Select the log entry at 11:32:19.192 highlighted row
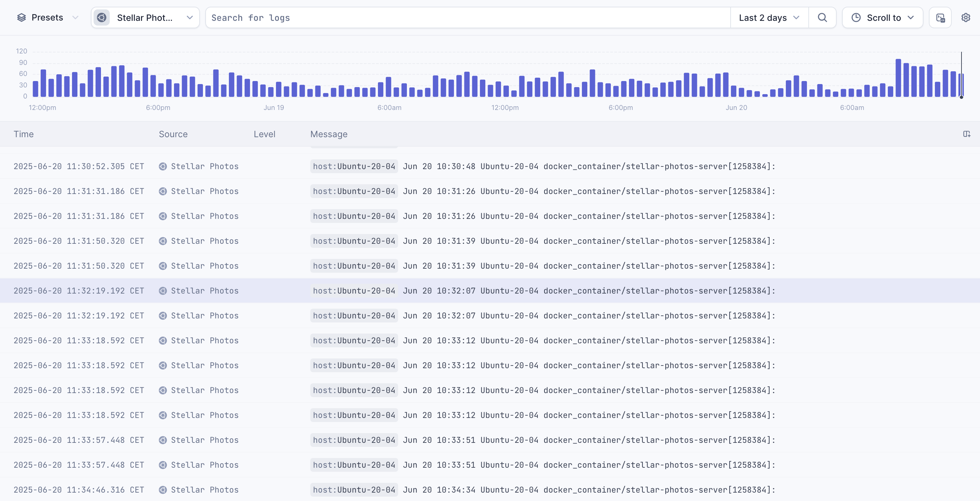980x501 pixels. (490, 291)
